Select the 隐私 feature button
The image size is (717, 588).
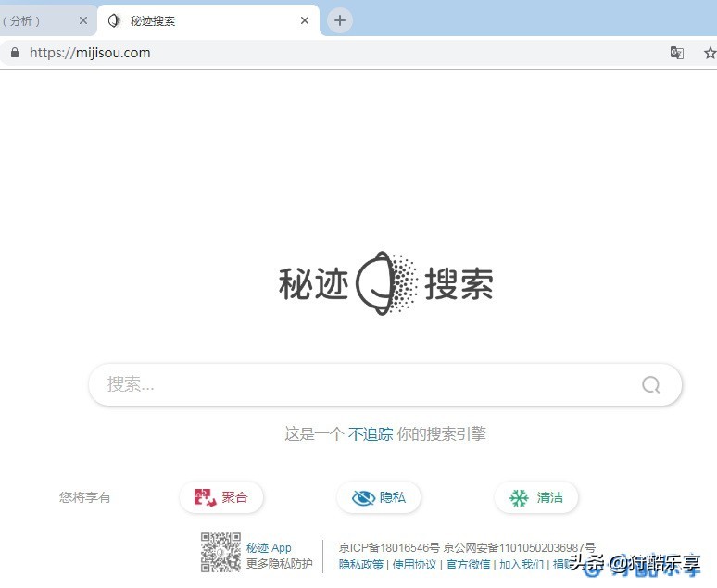point(379,497)
